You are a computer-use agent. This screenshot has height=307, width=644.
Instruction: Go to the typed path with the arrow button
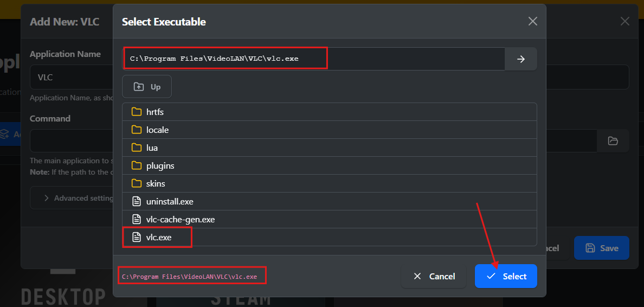521,59
